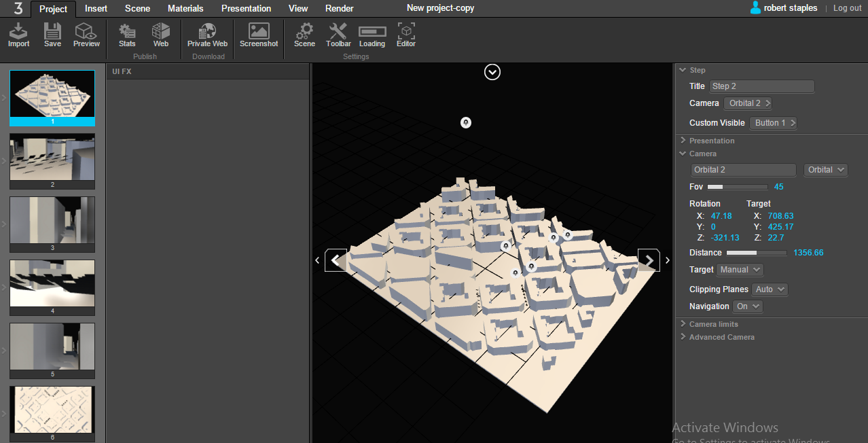Open the Orbital camera type dropdown
Image resolution: width=868 pixels, height=443 pixels.
(825, 170)
